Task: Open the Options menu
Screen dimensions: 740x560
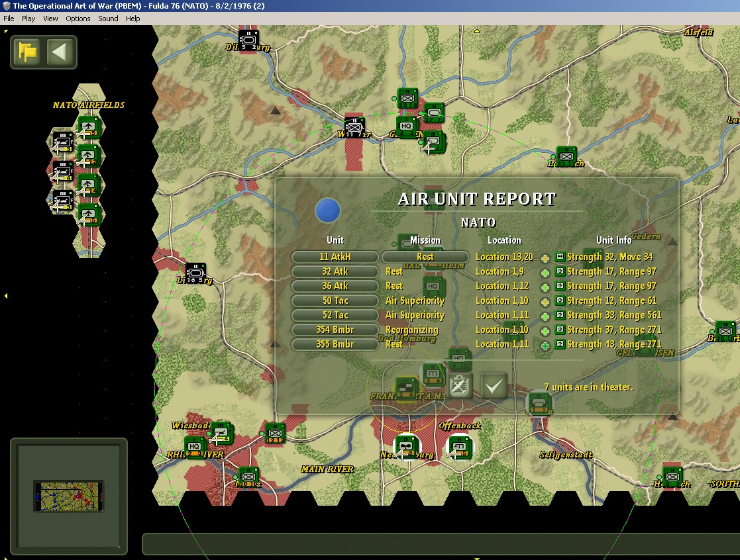Action: (x=78, y=19)
